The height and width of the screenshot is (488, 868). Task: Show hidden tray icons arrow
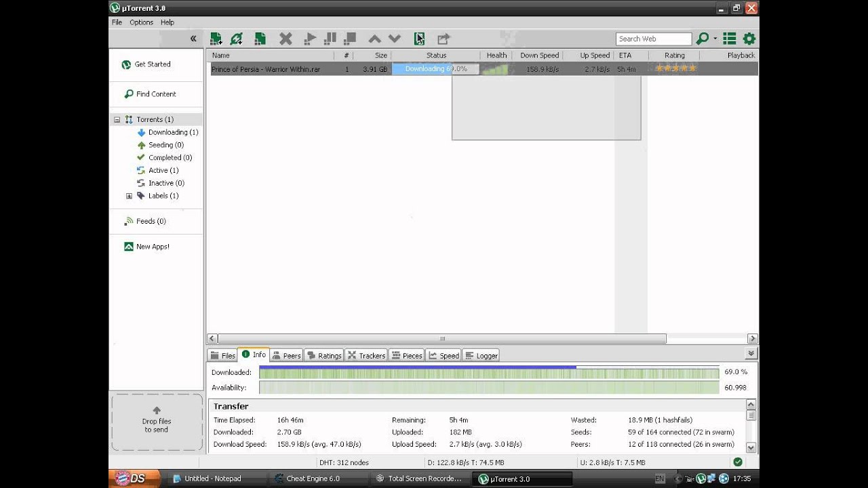[677, 479]
